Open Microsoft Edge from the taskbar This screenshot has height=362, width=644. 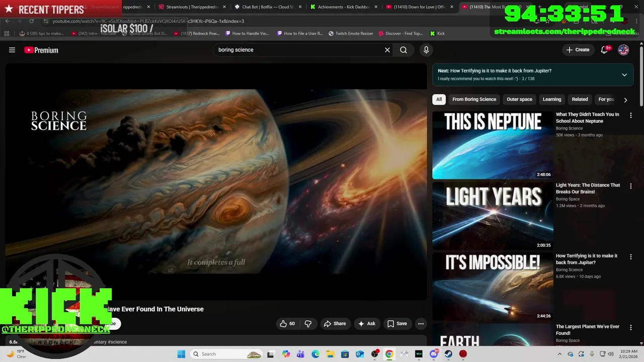[315, 354]
